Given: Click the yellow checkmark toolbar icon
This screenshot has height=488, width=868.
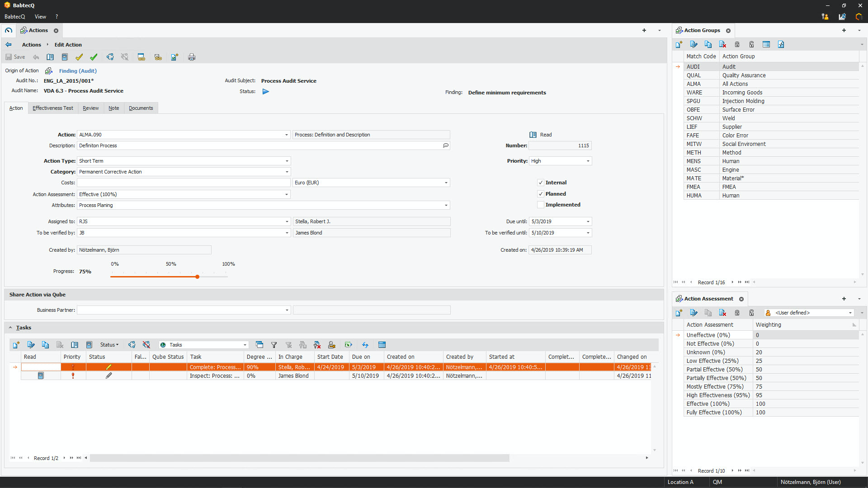Looking at the screenshot, I should (x=79, y=57).
